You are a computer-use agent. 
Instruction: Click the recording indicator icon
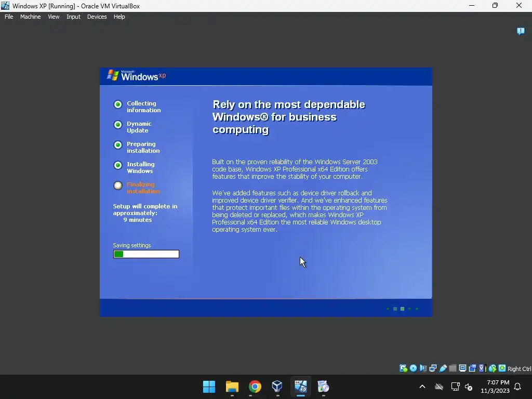coord(472,368)
